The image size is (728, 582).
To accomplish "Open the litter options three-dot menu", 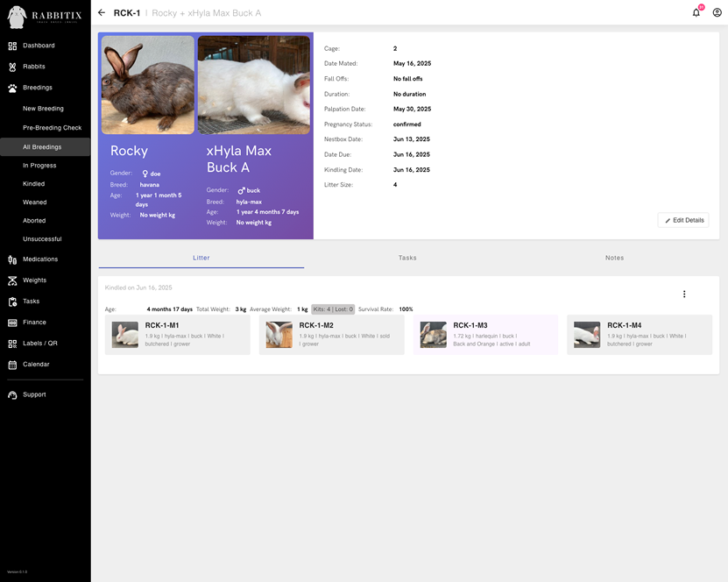I will point(684,294).
